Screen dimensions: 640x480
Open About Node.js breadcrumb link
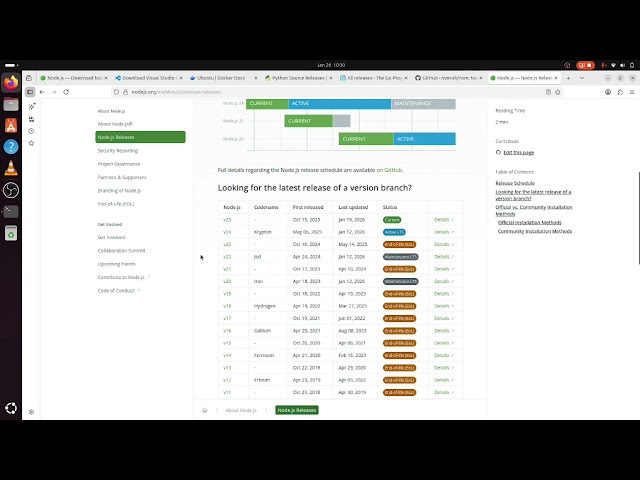point(241,410)
